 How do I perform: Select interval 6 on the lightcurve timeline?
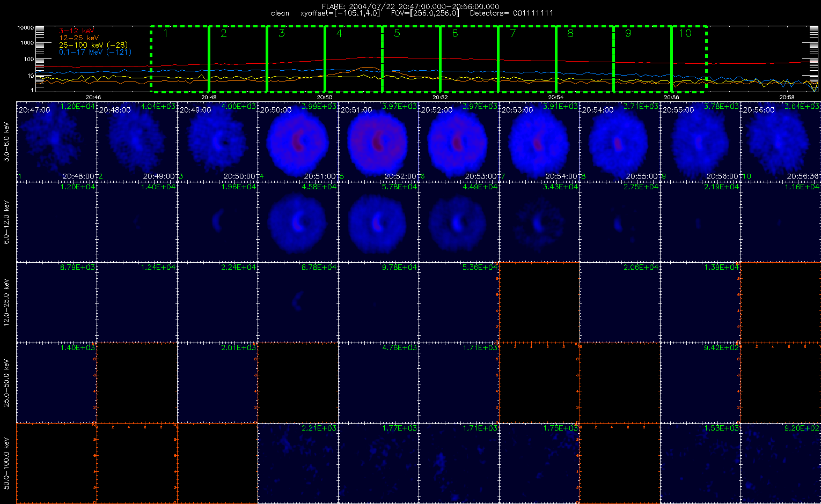click(x=470, y=59)
